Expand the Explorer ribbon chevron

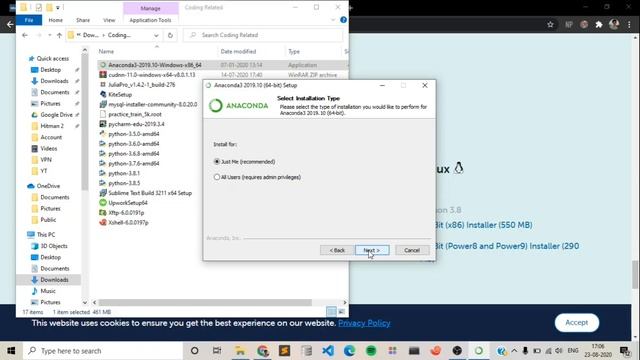pos(333,20)
